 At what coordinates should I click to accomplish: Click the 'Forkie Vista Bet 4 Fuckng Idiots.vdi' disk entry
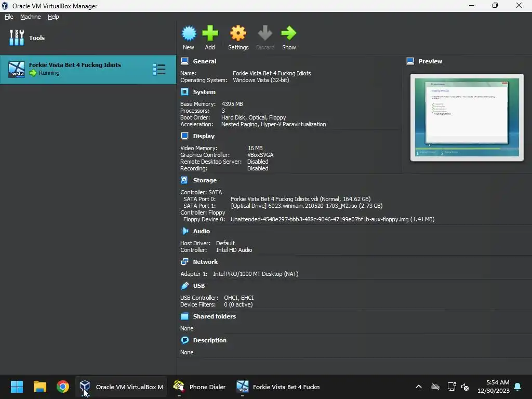click(301, 199)
